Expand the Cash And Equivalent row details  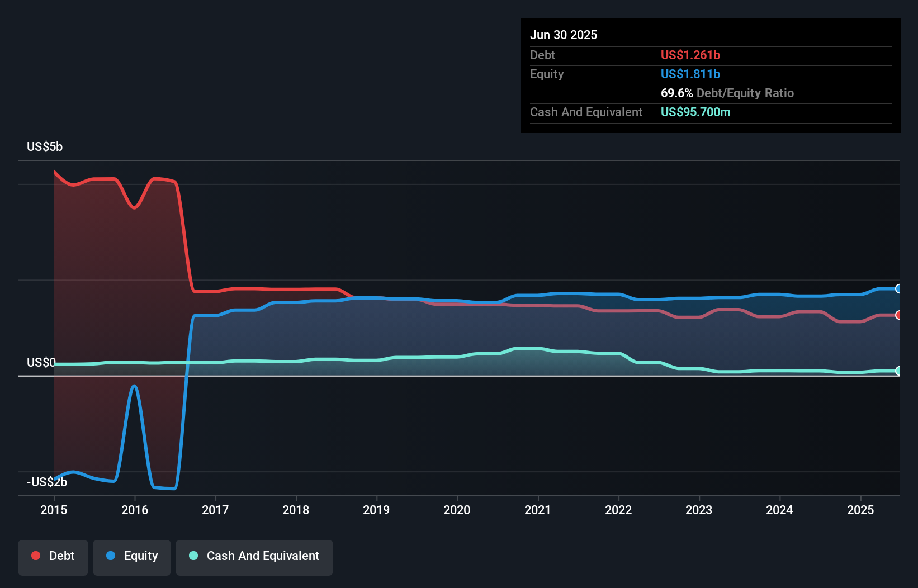coord(586,112)
